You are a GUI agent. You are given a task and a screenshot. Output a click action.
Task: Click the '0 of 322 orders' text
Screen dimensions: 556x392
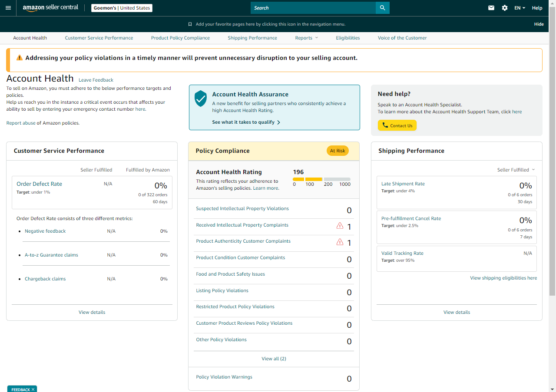[152, 195]
